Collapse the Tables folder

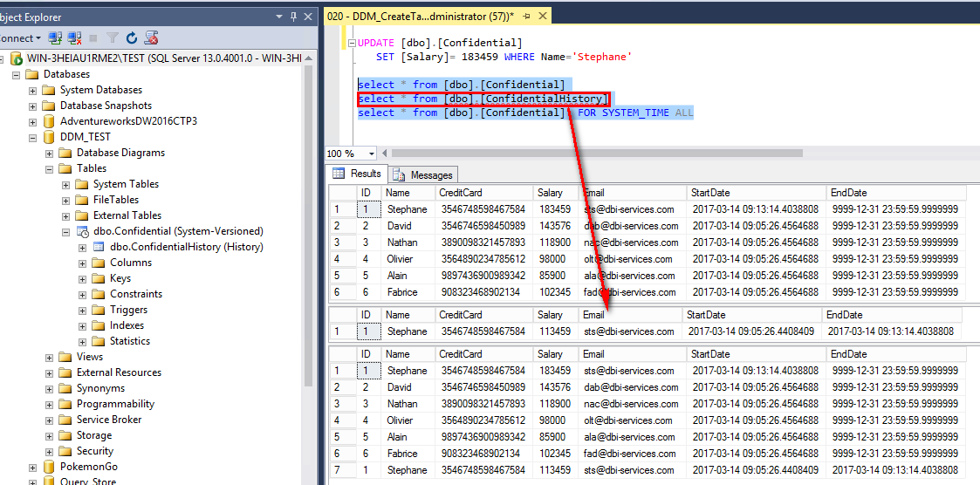click(50, 168)
